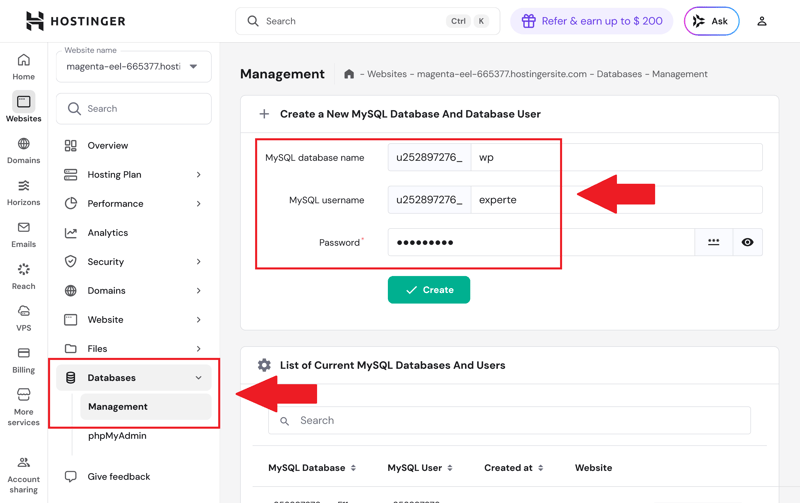
Task: Collapse the Databases menu section
Action: [198, 378]
